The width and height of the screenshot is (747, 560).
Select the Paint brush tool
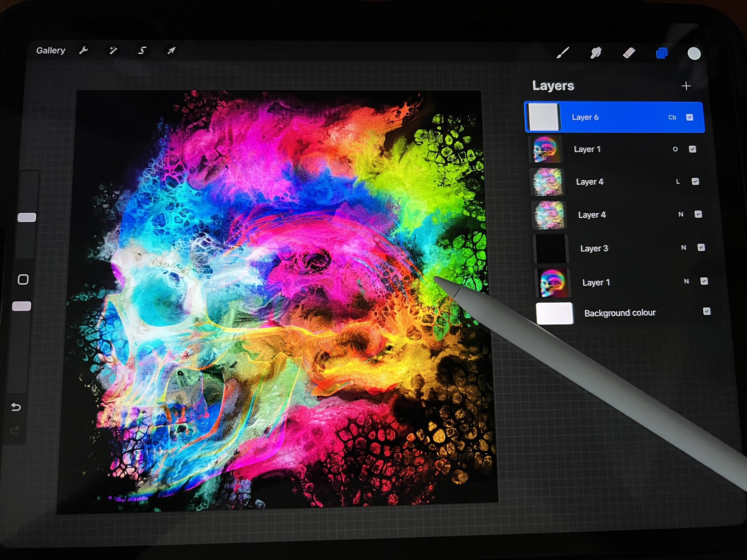point(563,53)
